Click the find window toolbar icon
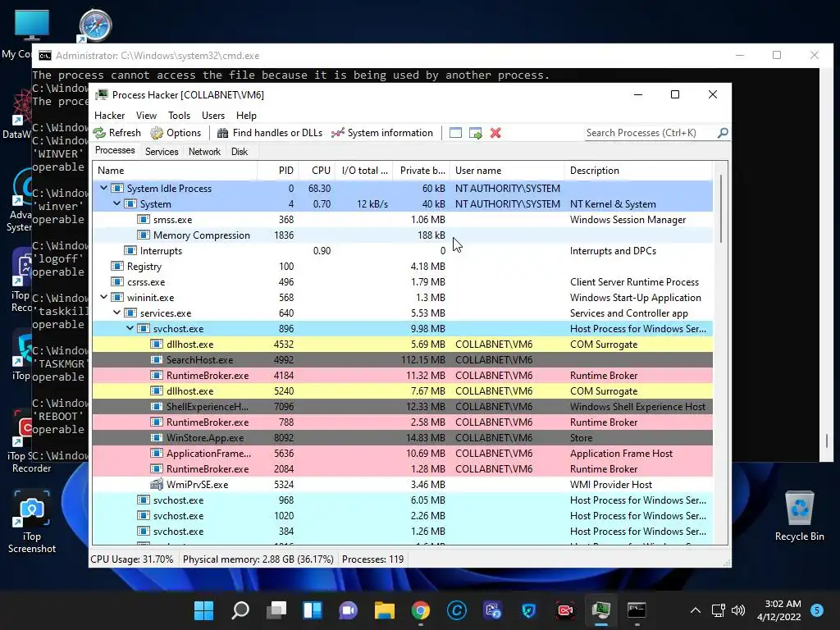The width and height of the screenshot is (840, 630). click(x=455, y=133)
